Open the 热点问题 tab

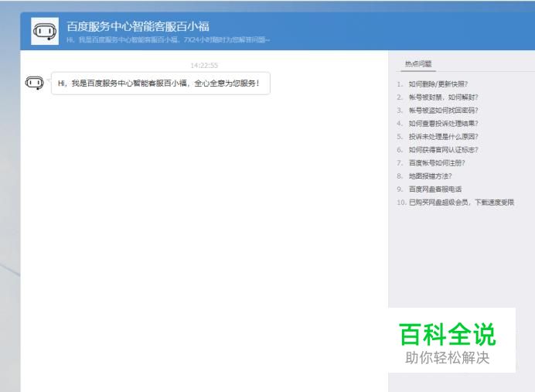click(418, 64)
